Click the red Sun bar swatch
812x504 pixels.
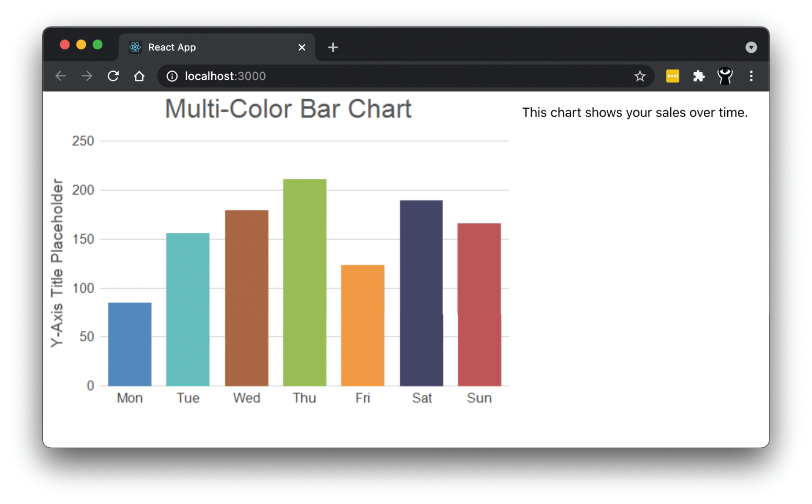479,303
